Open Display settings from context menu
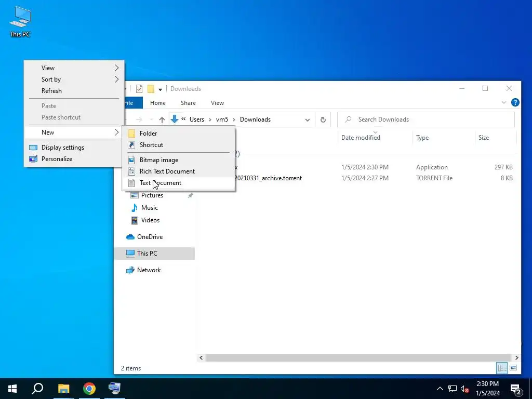This screenshot has width=532, height=399. tap(74, 148)
